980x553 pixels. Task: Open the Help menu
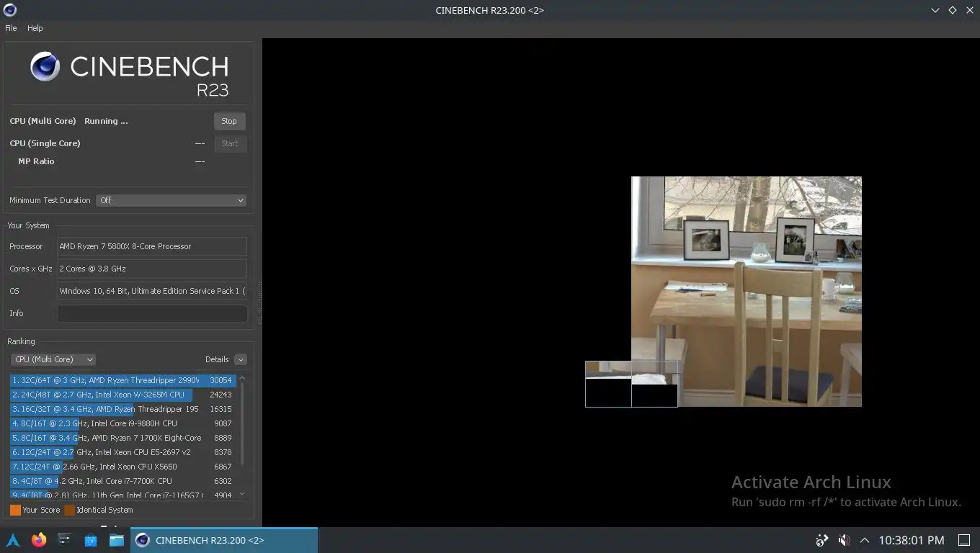point(35,28)
